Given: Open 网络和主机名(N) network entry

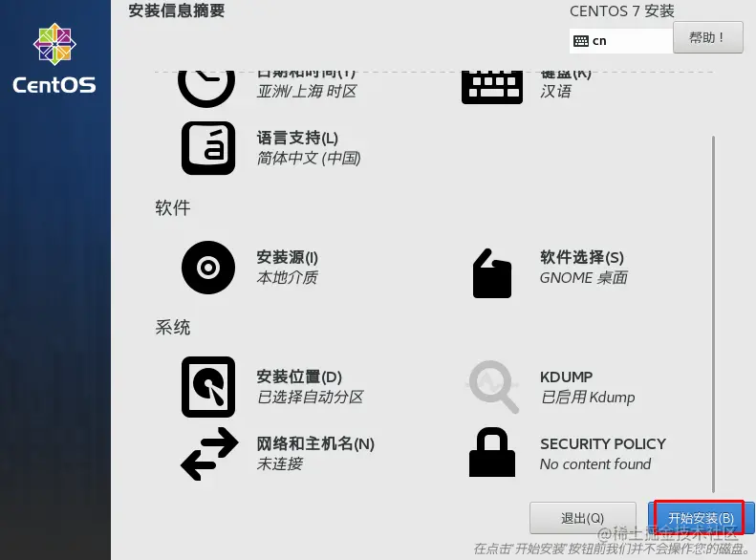Looking at the screenshot, I should [x=315, y=454].
